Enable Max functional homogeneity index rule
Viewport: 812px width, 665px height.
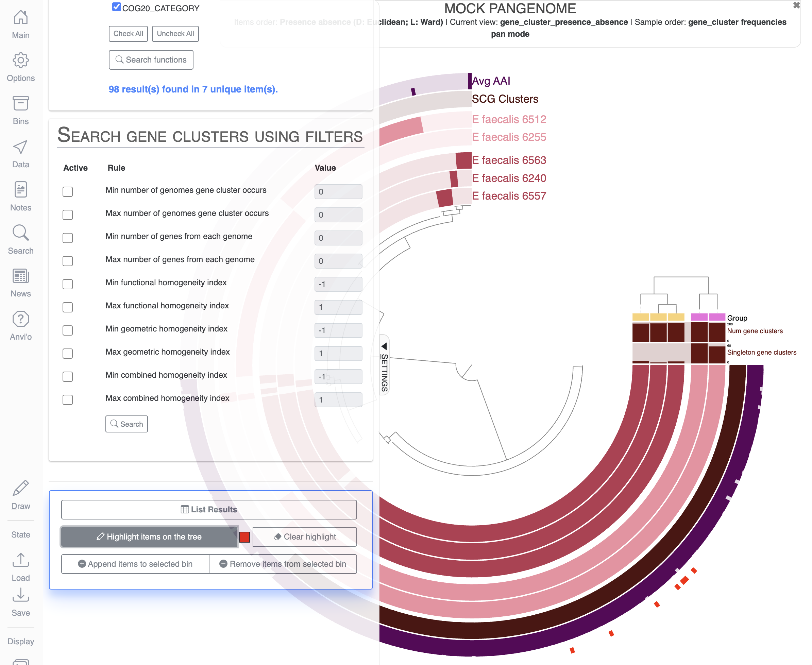click(68, 307)
